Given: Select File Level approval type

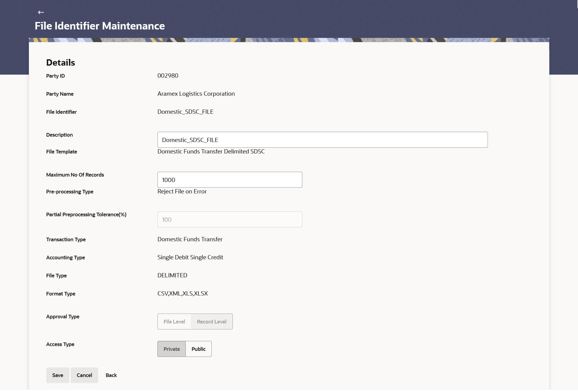Looking at the screenshot, I should click(174, 322).
